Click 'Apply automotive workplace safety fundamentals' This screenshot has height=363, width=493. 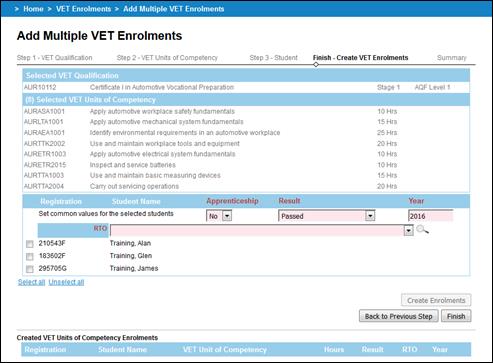tap(162, 111)
